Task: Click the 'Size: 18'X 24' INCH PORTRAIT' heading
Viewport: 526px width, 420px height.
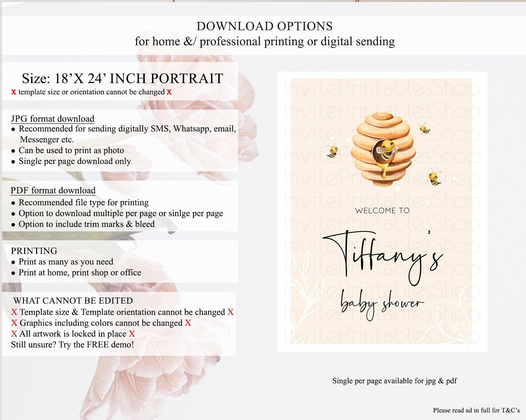Action: 123,78
